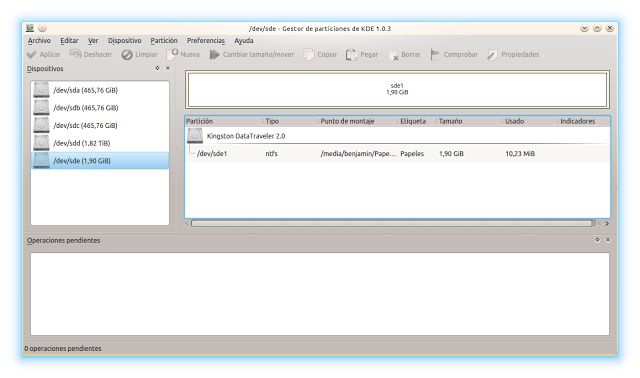Float the Operaciones pendientes panel
Screen dimensions: 640x378
[597, 240]
